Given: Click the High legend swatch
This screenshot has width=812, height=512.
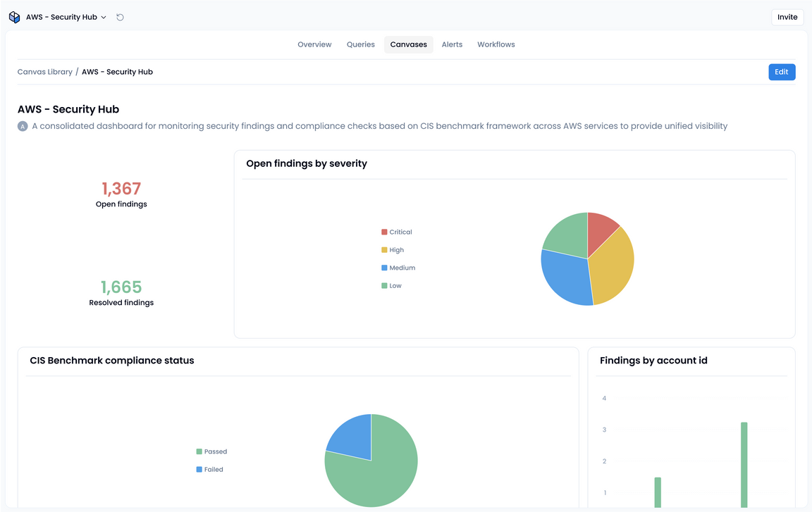Looking at the screenshot, I should coord(384,250).
